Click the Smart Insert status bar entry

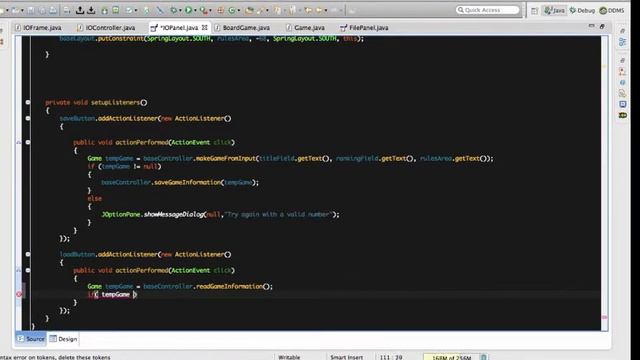[346, 357]
